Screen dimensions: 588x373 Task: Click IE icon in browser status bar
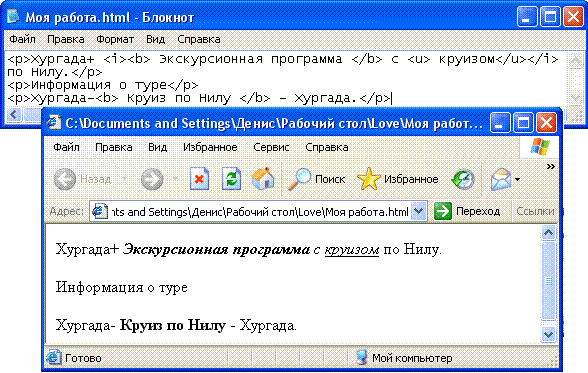tap(53, 358)
